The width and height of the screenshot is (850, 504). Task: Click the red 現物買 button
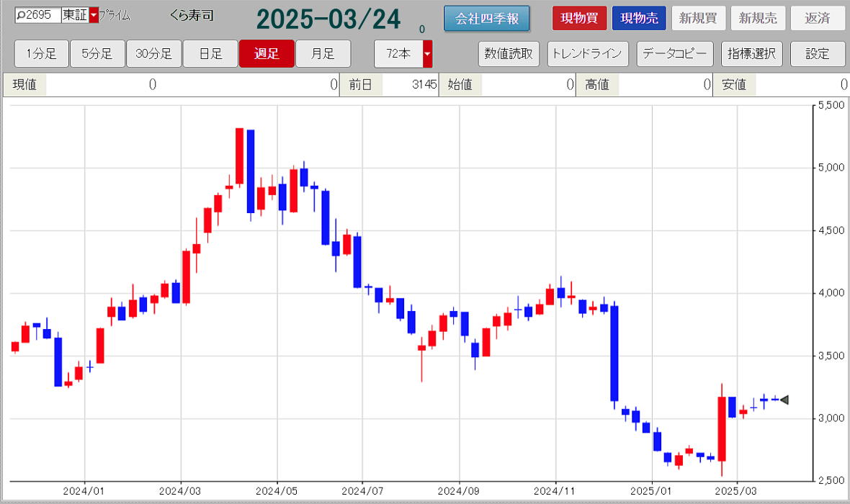tap(579, 19)
